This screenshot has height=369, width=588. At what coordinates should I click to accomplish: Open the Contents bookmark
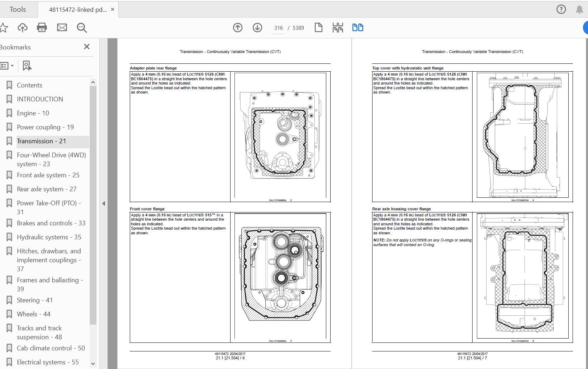[29, 85]
